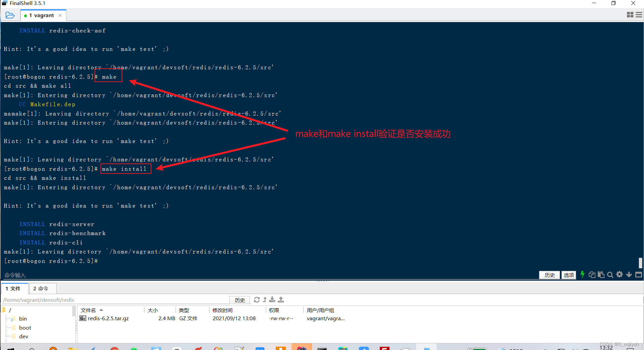Screen dimensions: 644x350
Task: Click the terminal search magnifier icon
Action: coord(610,275)
